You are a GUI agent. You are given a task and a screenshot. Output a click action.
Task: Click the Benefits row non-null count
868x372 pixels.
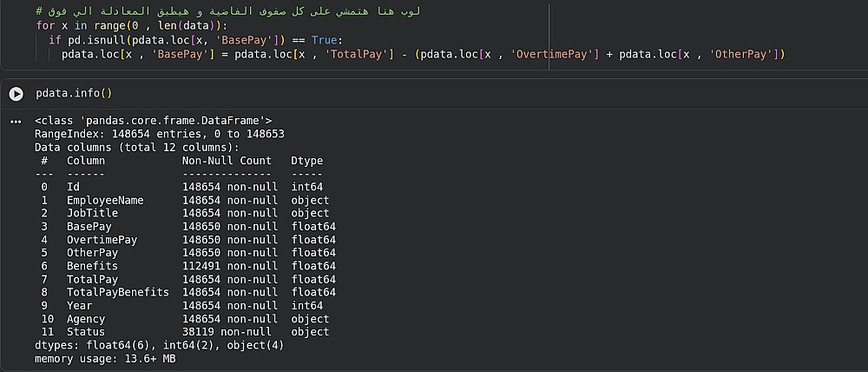(x=229, y=266)
